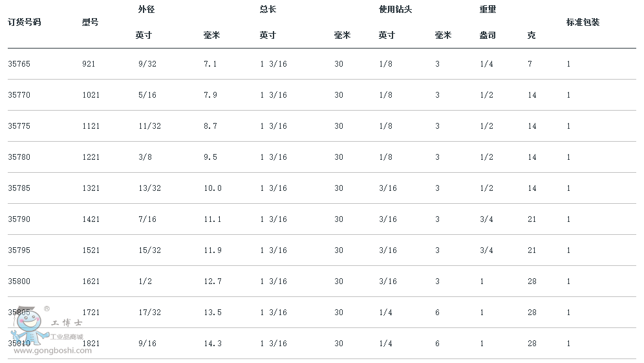This screenshot has height=363, width=644.
Task: Select model number 1021
Action: click(91, 95)
